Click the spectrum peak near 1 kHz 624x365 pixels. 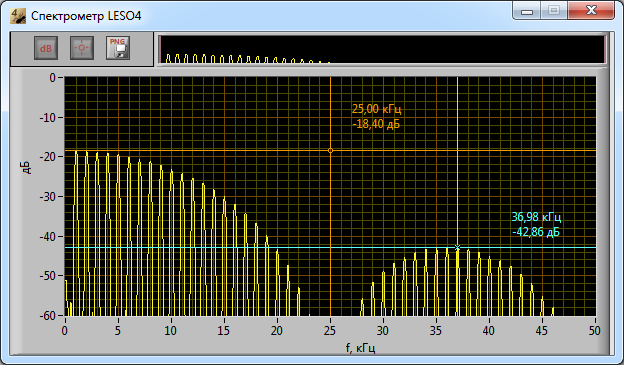(x=76, y=153)
